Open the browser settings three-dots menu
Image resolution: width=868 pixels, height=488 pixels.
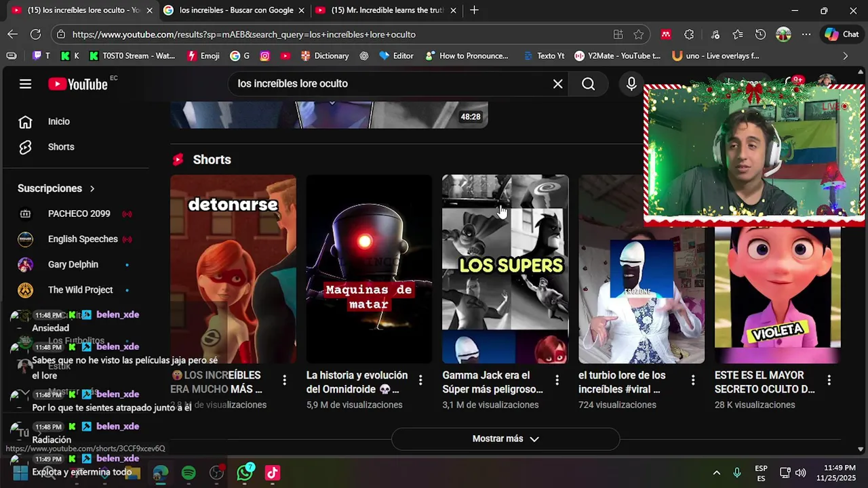pos(806,35)
